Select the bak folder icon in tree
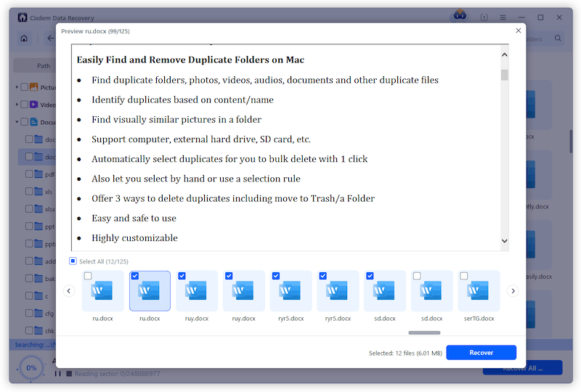This screenshot has height=392, width=581. click(x=38, y=279)
